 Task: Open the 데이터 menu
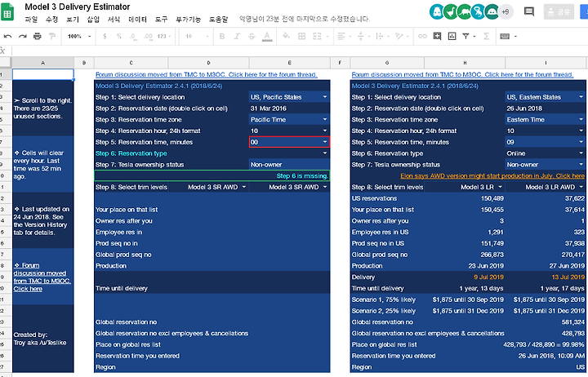(138, 19)
